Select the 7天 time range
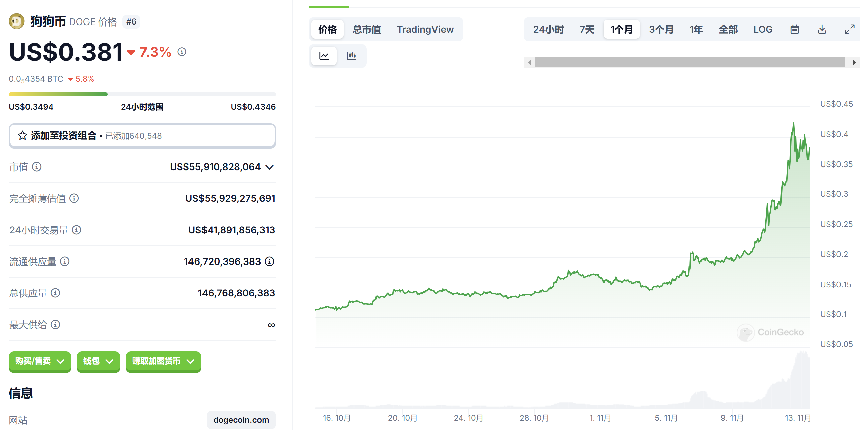 click(587, 29)
